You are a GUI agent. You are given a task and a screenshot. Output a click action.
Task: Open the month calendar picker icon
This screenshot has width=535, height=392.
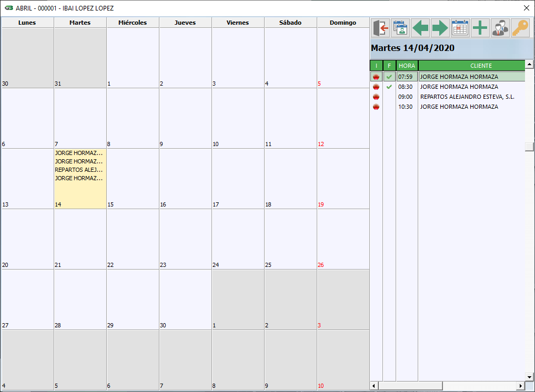[x=460, y=28]
